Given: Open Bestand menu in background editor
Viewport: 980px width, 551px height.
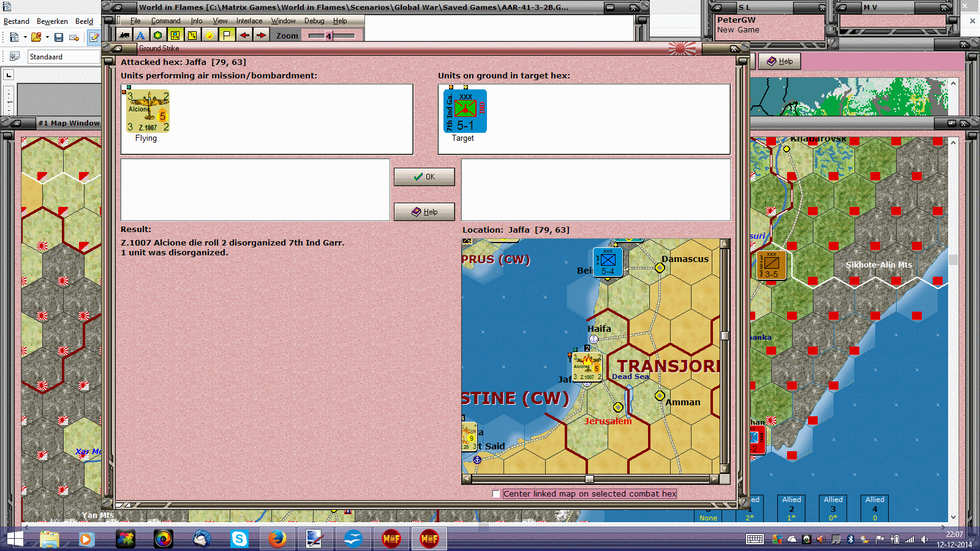Looking at the screenshot, I should [17, 21].
